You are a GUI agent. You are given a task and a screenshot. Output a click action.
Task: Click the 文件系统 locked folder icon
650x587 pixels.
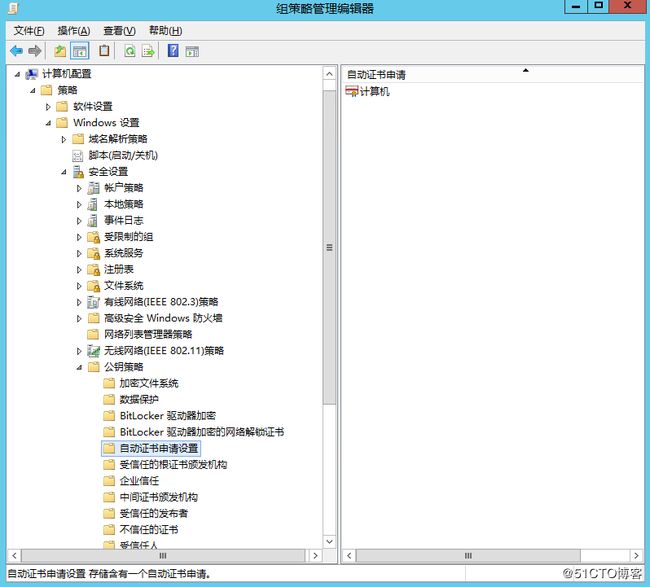(94, 286)
